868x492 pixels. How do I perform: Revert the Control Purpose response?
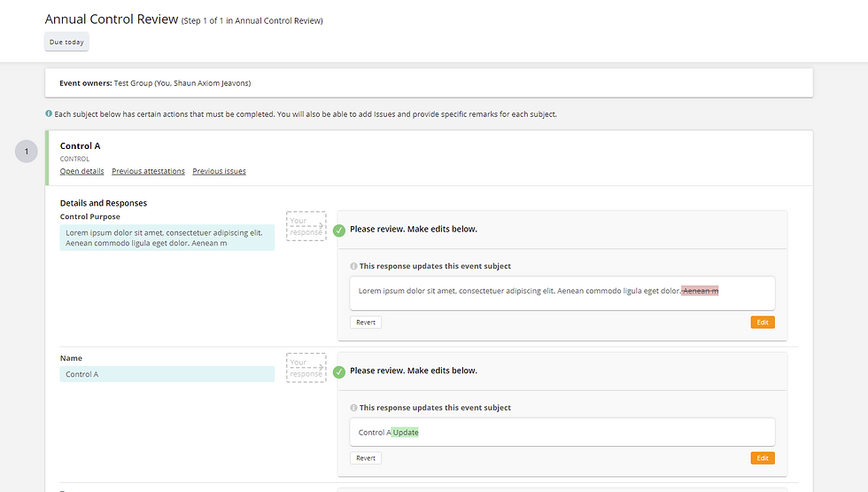(x=365, y=323)
